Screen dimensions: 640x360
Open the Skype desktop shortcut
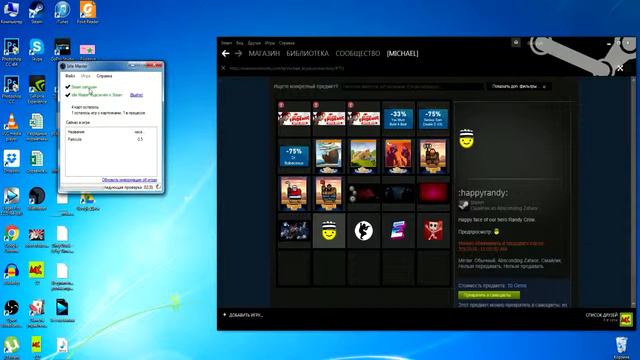coord(36,50)
